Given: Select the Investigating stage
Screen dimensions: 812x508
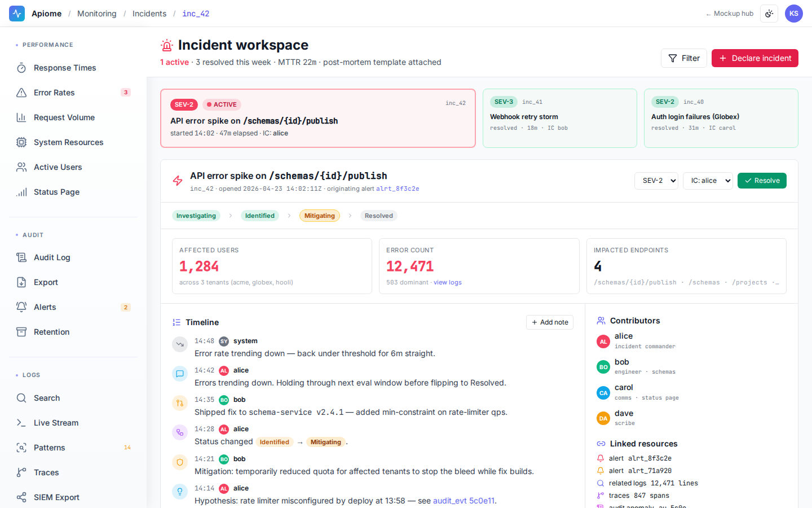Looking at the screenshot, I should point(196,216).
